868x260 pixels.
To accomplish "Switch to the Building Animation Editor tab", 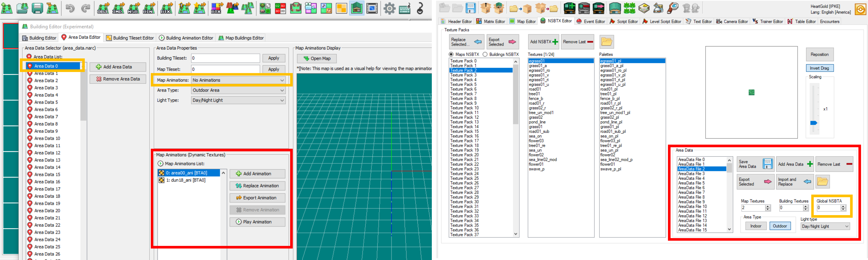I will tap(186, 38).
